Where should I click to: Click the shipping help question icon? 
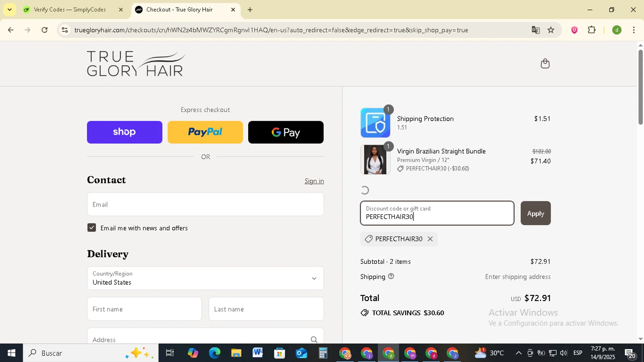coord(391,276)
